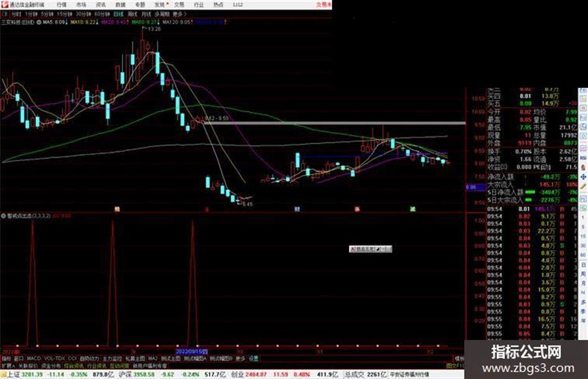Click the 创业 index status entry
Viewport: 588px width, 379px height.
[x=284, y=375]
